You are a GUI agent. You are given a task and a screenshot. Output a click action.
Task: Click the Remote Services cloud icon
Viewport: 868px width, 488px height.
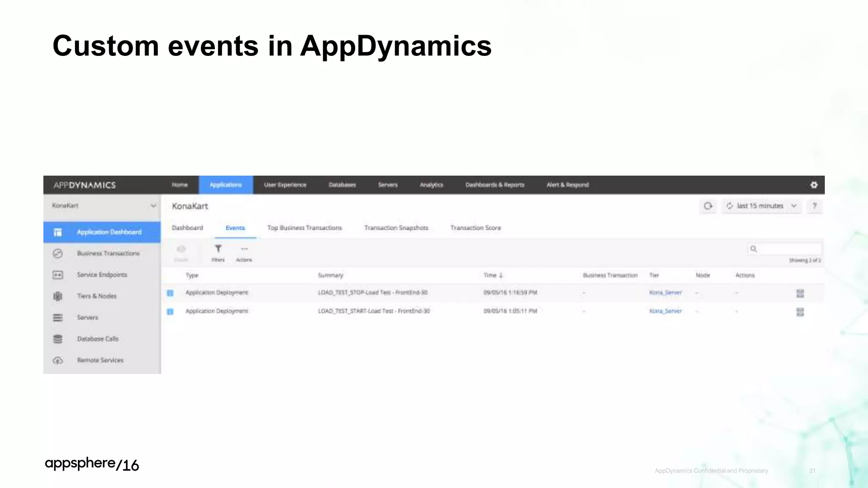pos(58,360)
